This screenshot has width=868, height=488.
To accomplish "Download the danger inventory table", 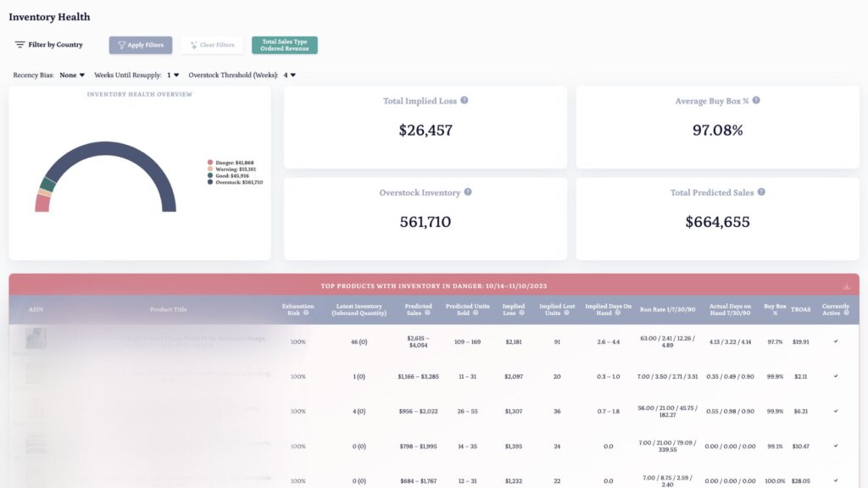I will pos(845,286).
